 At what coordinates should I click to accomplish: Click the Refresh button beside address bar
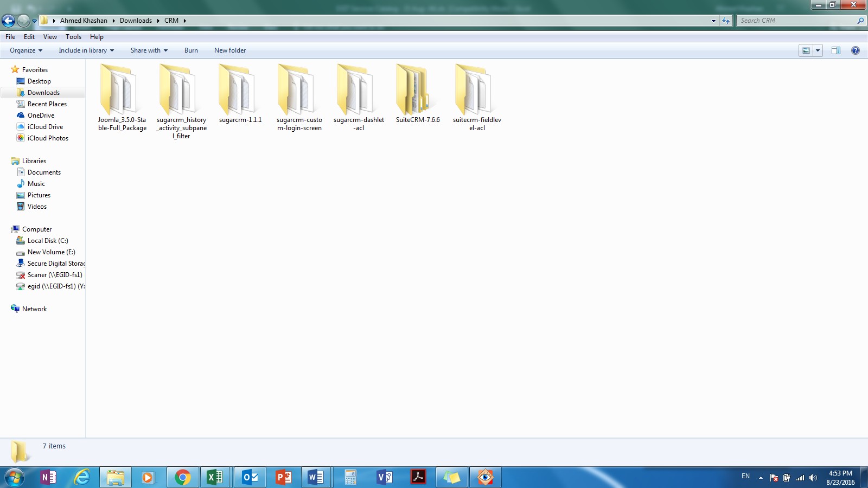click(726, 21)
